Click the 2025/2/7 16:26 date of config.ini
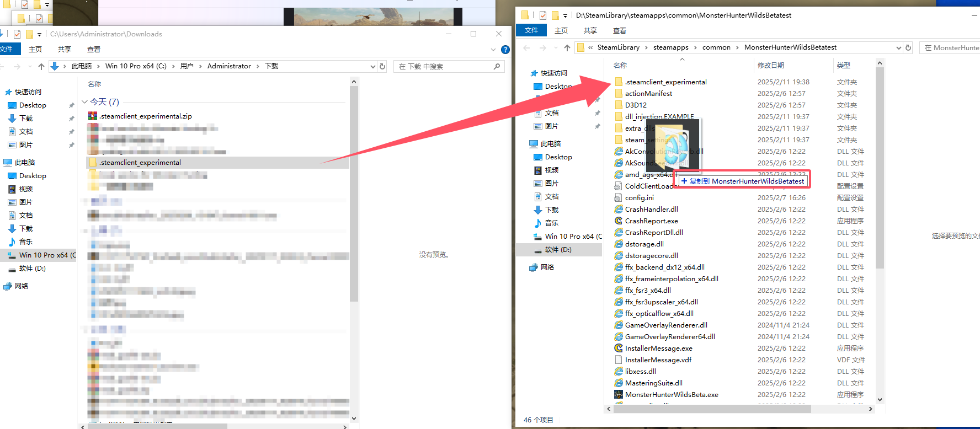Viewport: 980px width, 429px height. tap(781, 198)
